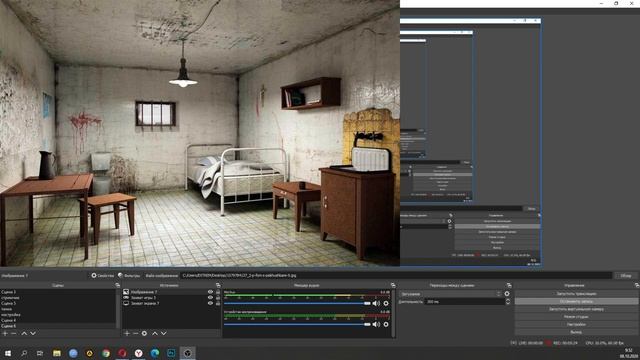Adjust the Устройство воспроизведения volume slider
The height and width of the screenshot is (360, 640).
(297, 324)
